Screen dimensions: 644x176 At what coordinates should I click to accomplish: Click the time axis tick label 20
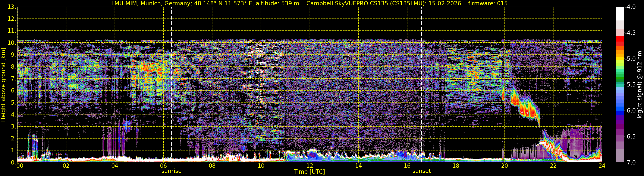(x=505, y=166)
